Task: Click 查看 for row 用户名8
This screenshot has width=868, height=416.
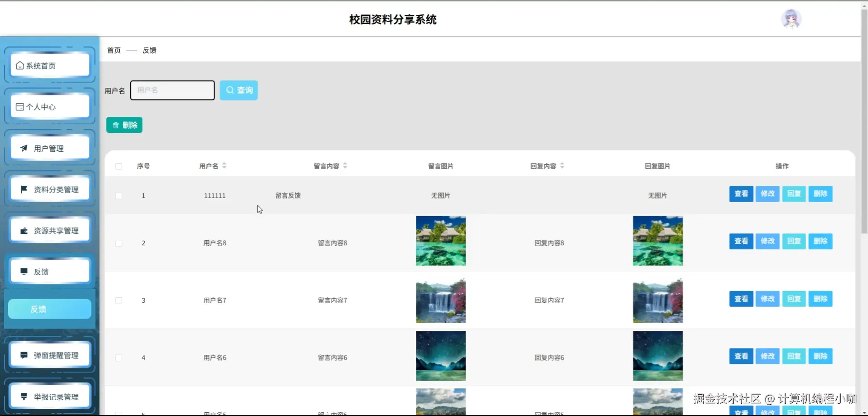Action: click(741, 241)
